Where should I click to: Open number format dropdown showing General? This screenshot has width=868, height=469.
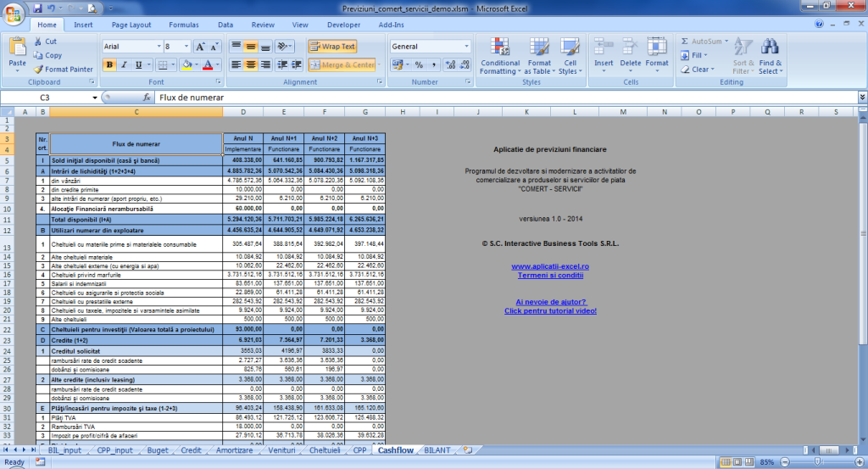tap(466, 47)
